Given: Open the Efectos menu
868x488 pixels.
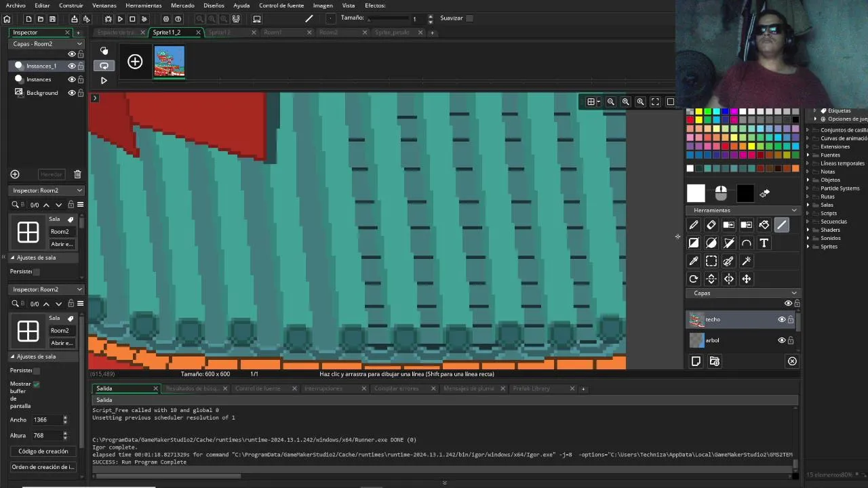Looking at the screenshot, I should (x=375, y=5).
